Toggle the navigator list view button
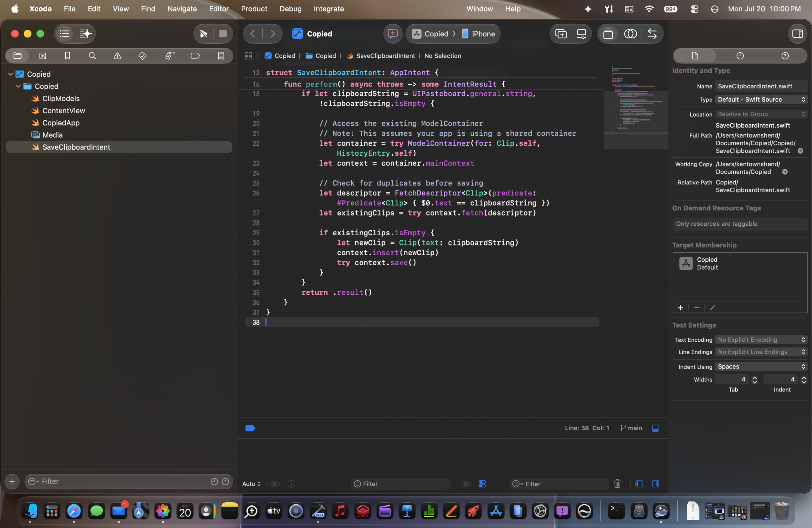Screen dimensions: 812x528 pos(64,34)
